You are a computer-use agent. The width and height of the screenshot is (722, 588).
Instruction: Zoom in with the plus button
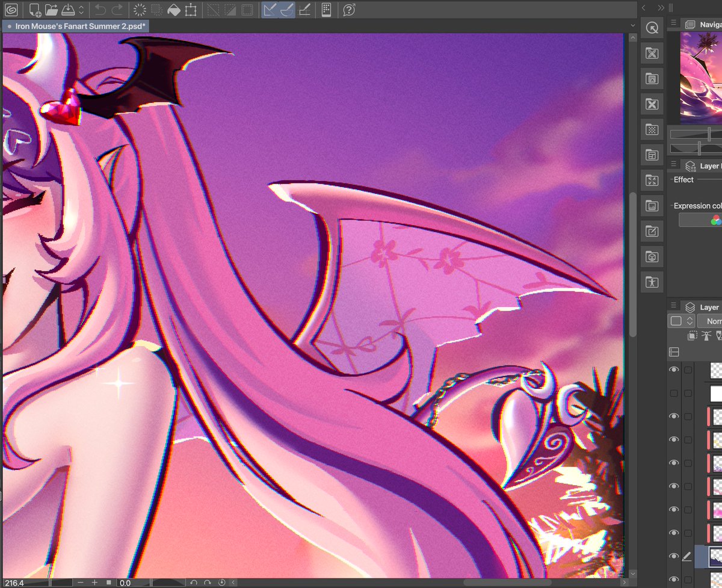(x=94, y=583)
